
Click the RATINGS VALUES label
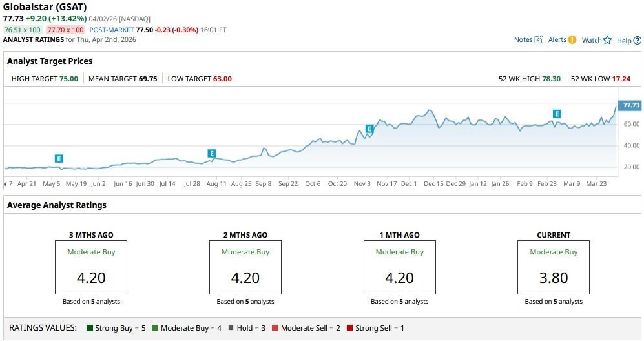click(43, 328)
